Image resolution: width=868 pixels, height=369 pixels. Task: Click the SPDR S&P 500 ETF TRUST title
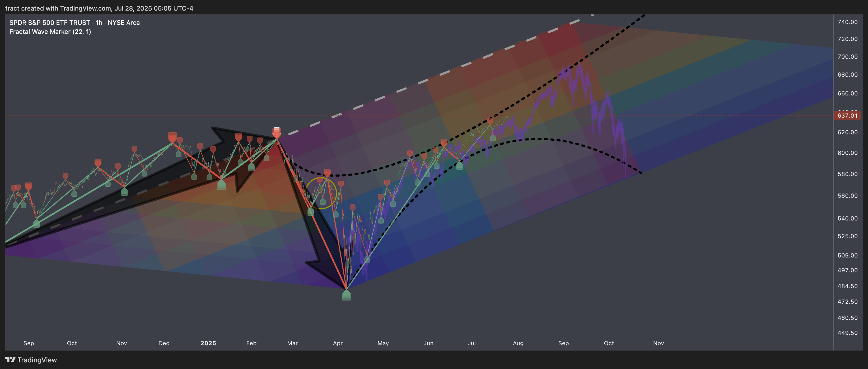[50, 22]
